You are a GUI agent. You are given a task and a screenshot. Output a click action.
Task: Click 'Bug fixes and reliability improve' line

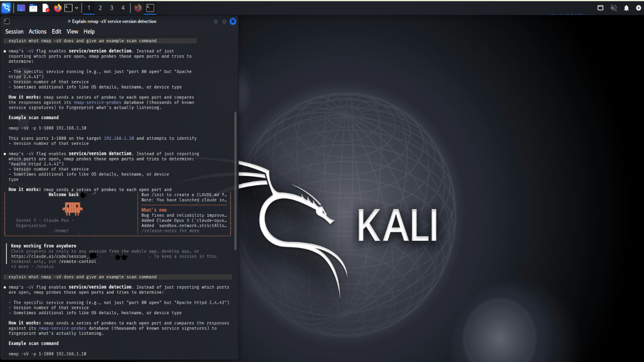(x=184, y=215)
